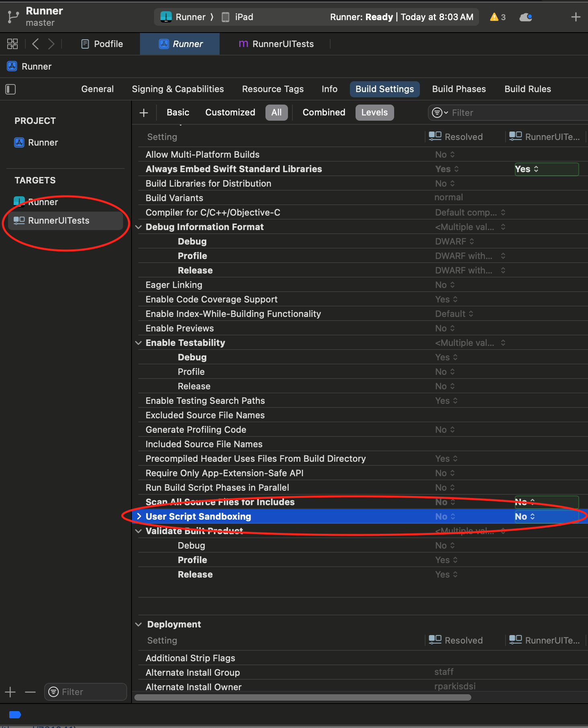Open the Compiler for C/C++/Objective-C resolved popup
The width and height of the screenshot is (588, 728).
pyautogui.click(x=470, y=212)
